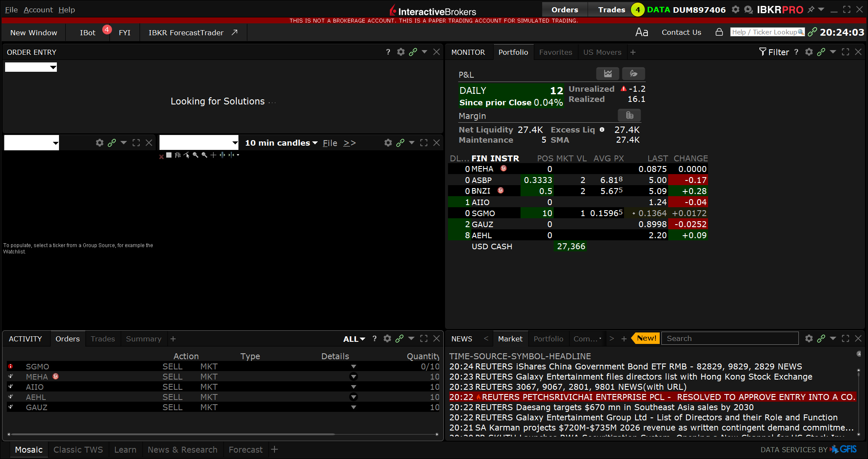Open Order Entry panel settings gear
The image size is (868, 459).
click(400, 52)
